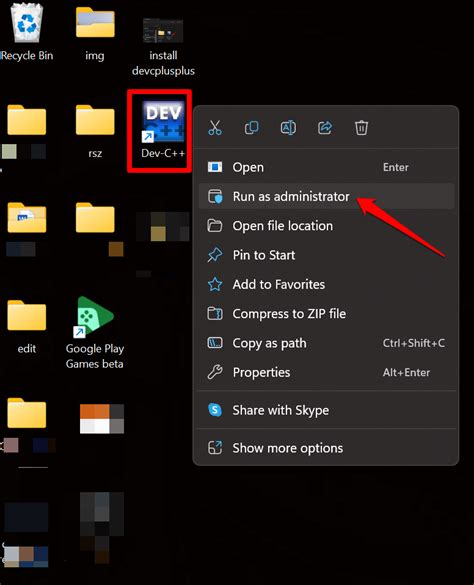Click Add to Favorites
The image size is (474, 585).
click(x=325, y=284)
